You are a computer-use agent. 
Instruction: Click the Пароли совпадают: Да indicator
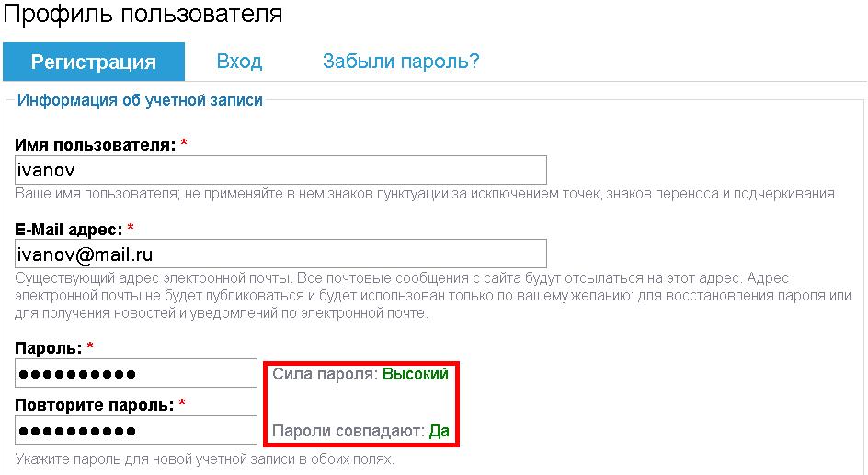click(x=360, y=431)
